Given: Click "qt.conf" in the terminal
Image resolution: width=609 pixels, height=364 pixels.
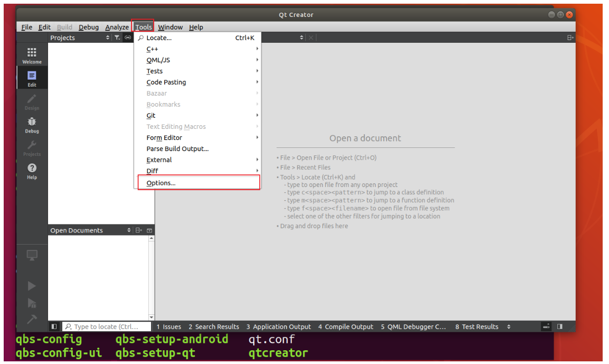Looking at the screenshot, I should 271,339.
